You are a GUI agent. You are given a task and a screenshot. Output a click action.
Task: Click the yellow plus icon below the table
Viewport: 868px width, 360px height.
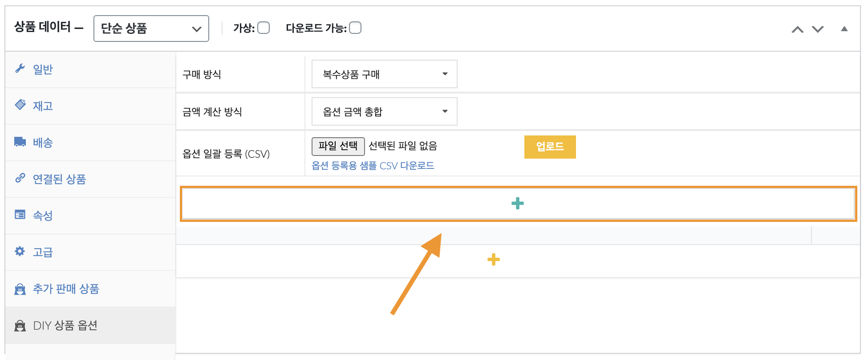(x=493, y=259)
